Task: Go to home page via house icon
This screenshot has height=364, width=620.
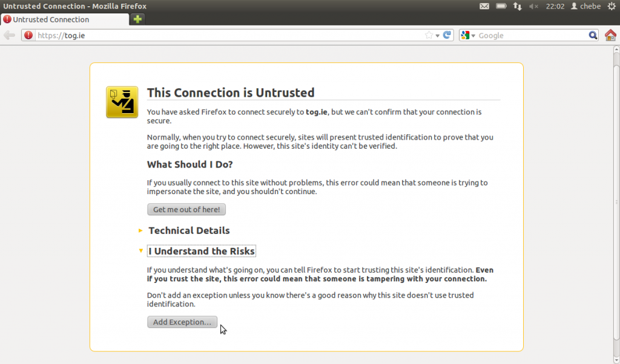Action: [x=610, y=35]
